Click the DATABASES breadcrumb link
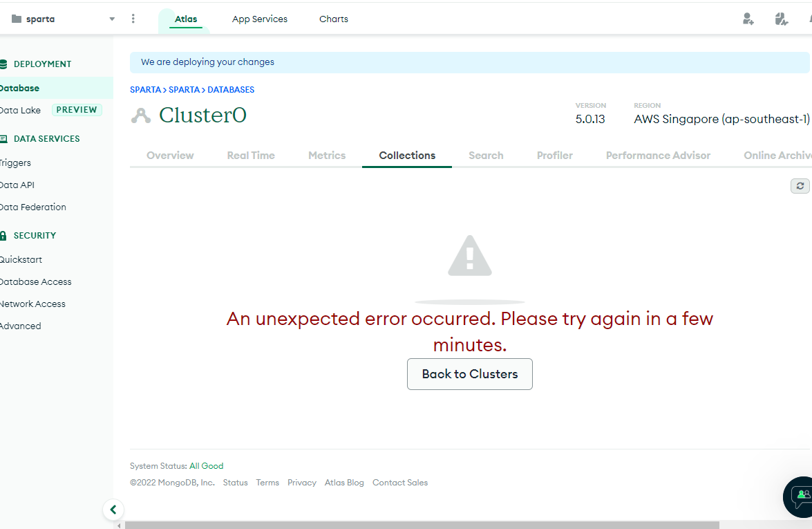The image size is (812, 529). tap(231, 90)
